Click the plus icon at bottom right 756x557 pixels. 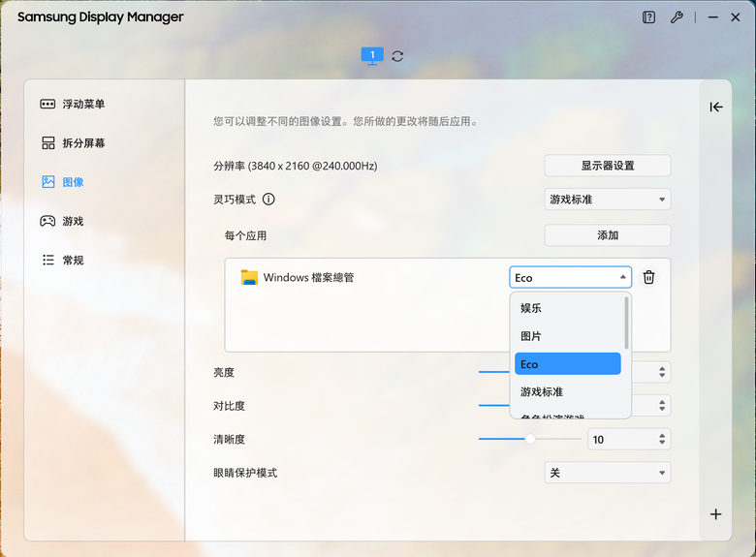pyautogui.click(x=716, y=514)
